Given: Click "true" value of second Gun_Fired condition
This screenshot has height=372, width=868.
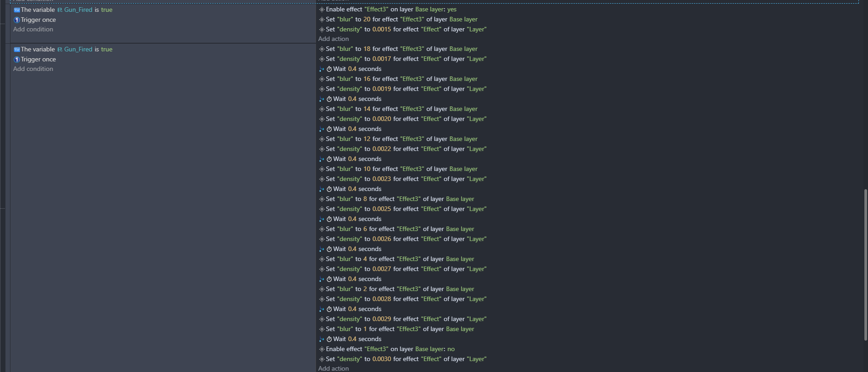Looking at the screenshot, I should [x=107, y=50].
